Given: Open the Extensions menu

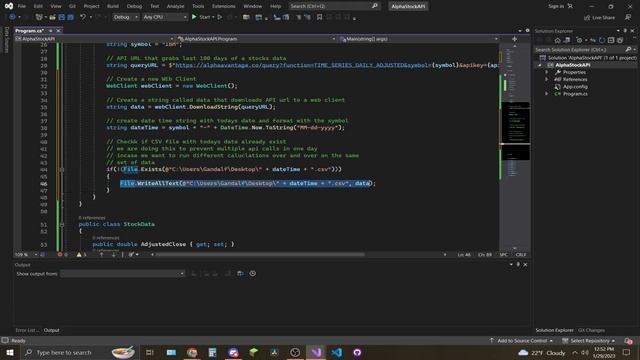Looking at the screenshot, I should tap(224, 6).
